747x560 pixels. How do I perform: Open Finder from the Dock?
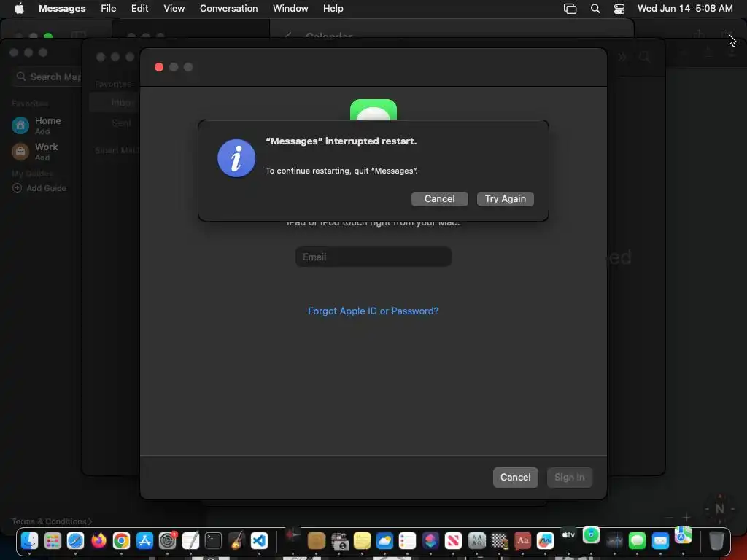29,541
